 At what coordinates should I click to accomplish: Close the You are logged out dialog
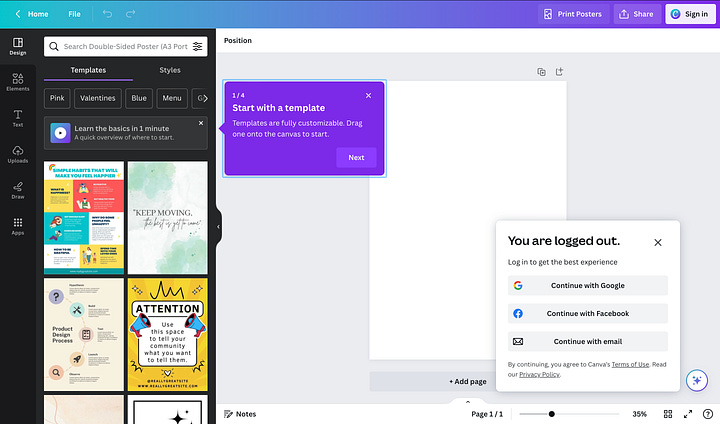658,243
